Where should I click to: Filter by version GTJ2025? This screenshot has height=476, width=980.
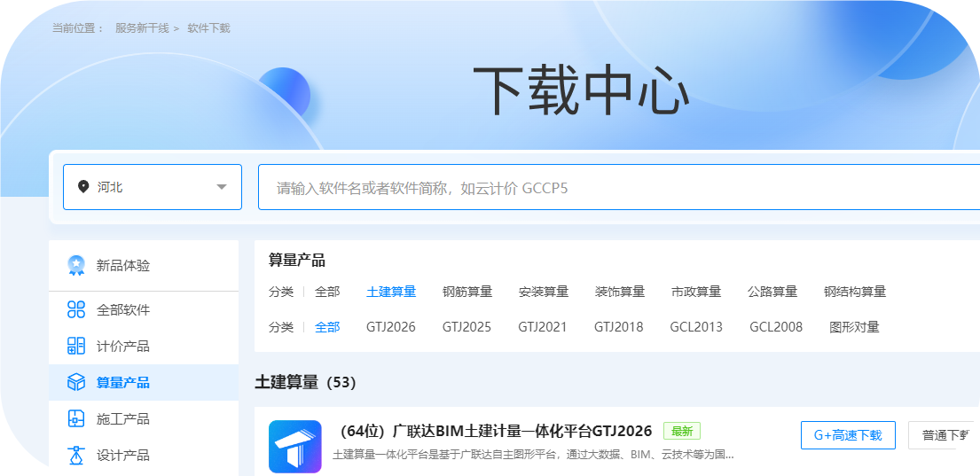pos(466,327)
